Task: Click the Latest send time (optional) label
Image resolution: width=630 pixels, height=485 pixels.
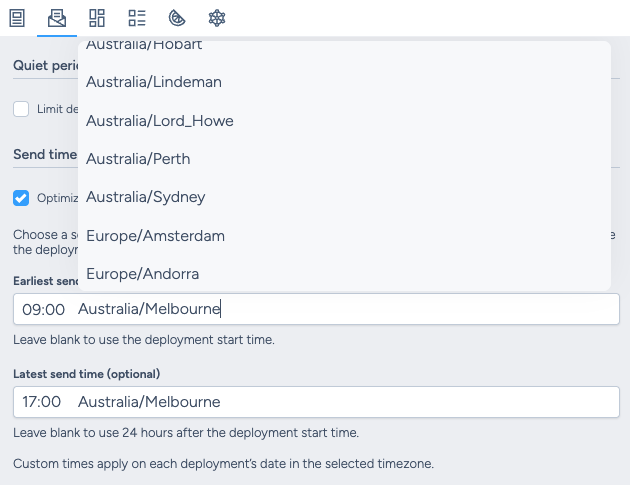Action: coord(86,374)
